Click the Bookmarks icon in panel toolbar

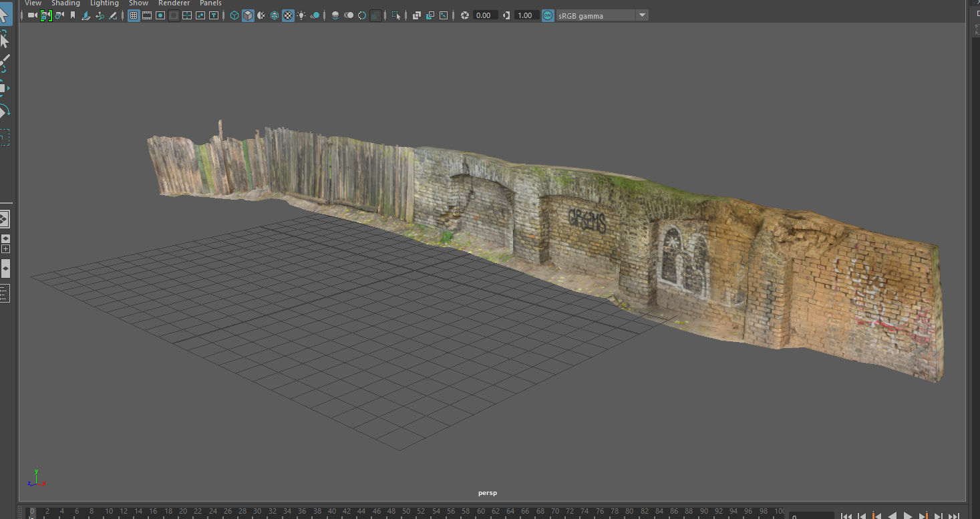[73, 15]
